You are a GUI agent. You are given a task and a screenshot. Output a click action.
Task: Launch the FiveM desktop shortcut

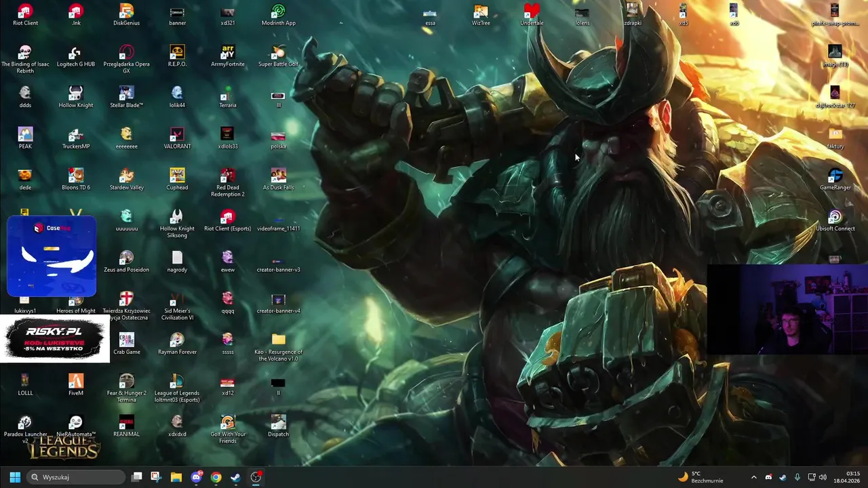pyautogui.click(x=76, y=385)
